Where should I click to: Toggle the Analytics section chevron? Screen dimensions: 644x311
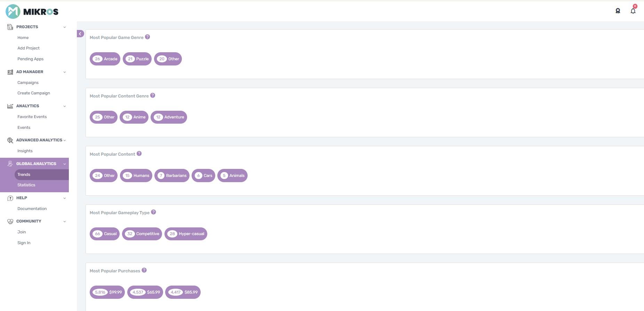[x=64, y=106]
